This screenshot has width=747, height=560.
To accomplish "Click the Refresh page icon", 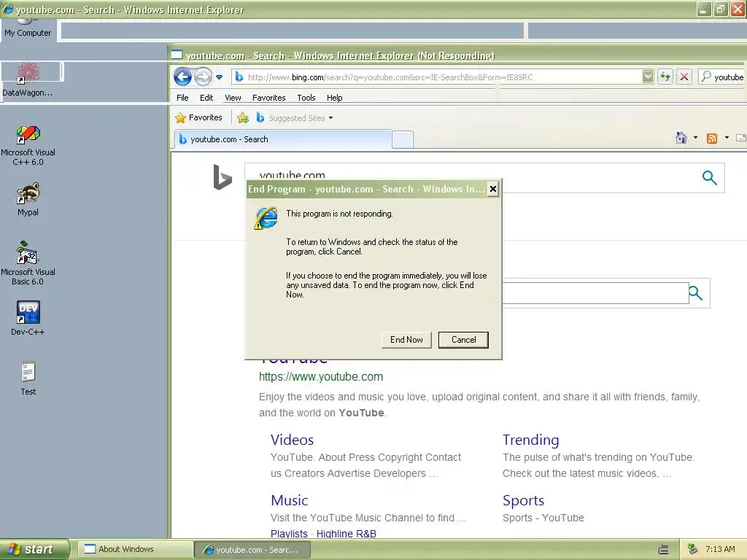I will pyautogui.click(x=665, y=77).
